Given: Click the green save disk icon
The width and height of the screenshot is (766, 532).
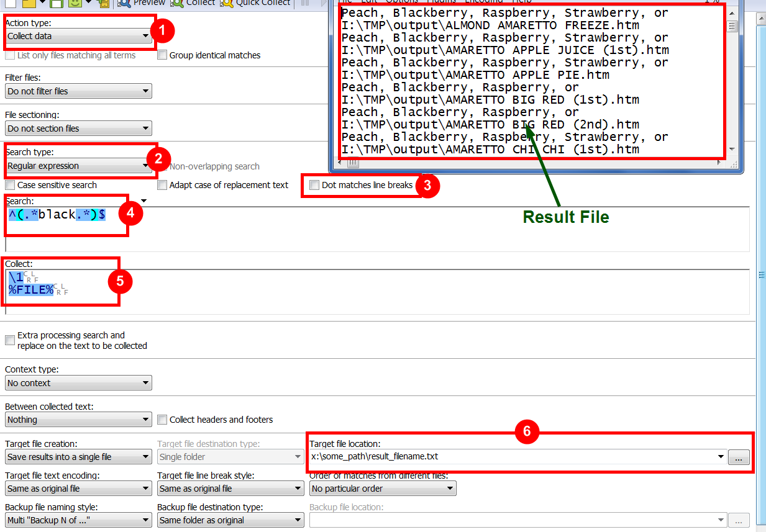Looking at the screenshot, I should (x=56, y=3).
